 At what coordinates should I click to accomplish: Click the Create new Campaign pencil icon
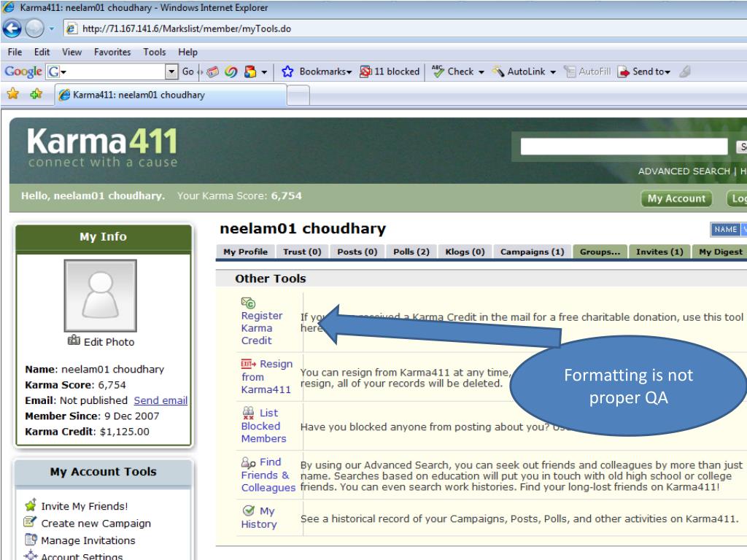(30, 522)
